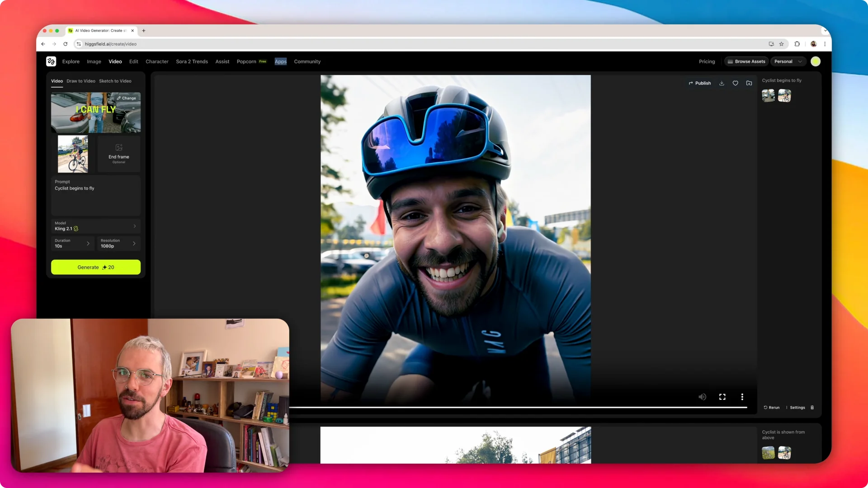Click Publish to share the video

tap(700, 83)
